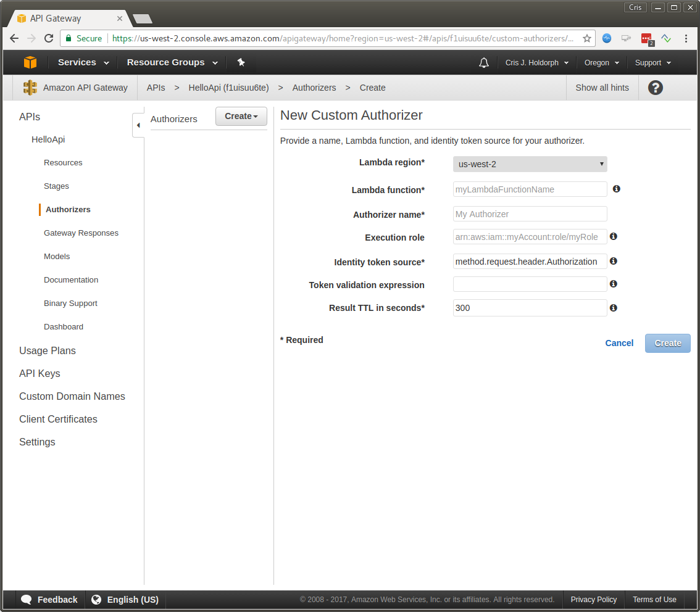The width and height of the screenshot is (700, 612).
Task: Click info icon beside Execution role field
Action: click(614, 236)
